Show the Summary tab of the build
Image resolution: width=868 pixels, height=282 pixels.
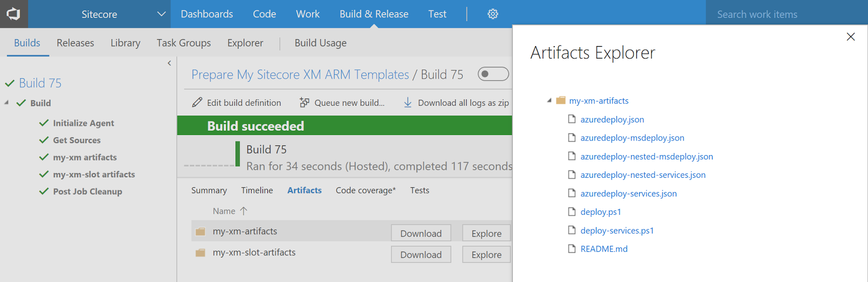pos(209,190)
